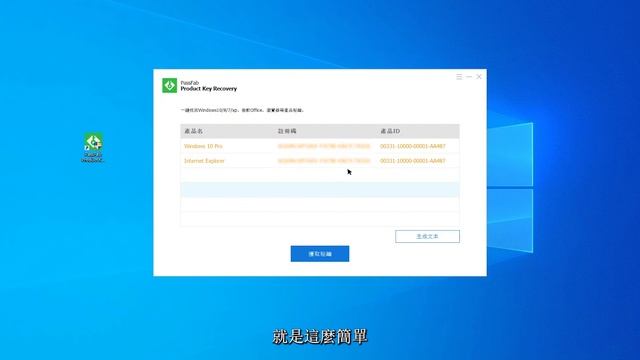Click the green PassFab logo in the window header

pos(169,86)
